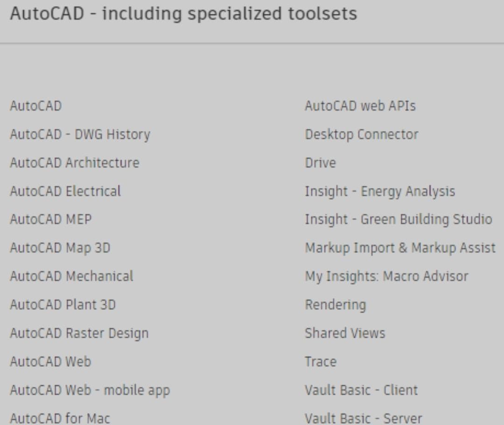Screen dimensions: 504x425
Task: Open AutoCAD Mechanical
Action: pos(71,276)
